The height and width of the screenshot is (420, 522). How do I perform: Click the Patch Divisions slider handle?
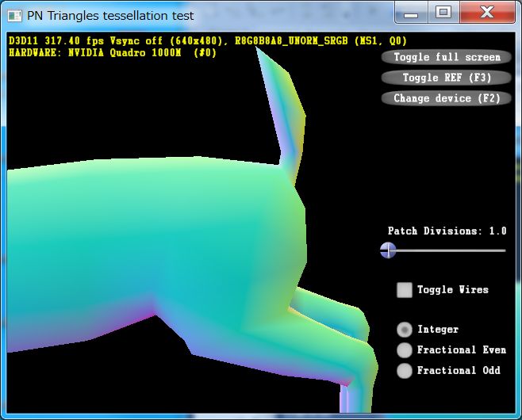(x=388, y=250)
